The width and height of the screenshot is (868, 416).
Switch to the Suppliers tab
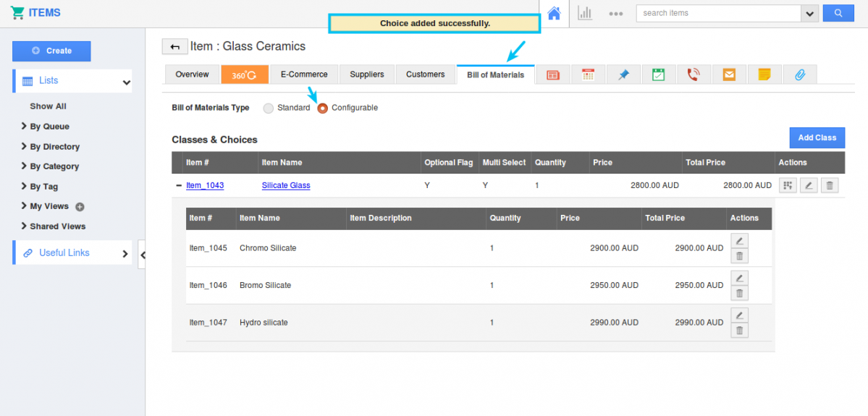[367, 75]
